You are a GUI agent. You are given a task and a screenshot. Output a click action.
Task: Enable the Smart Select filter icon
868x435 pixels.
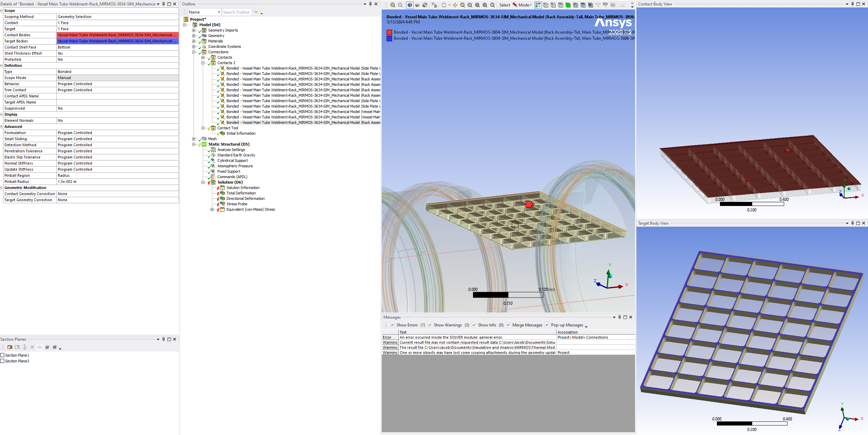pos(538,5)
